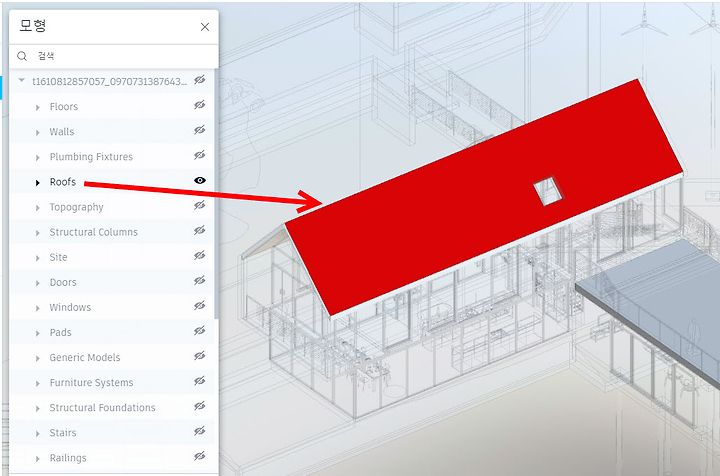Viewport: 720px width, 476px height.
Task: Click the magnifier search icon
Action: tap(22, 56)
